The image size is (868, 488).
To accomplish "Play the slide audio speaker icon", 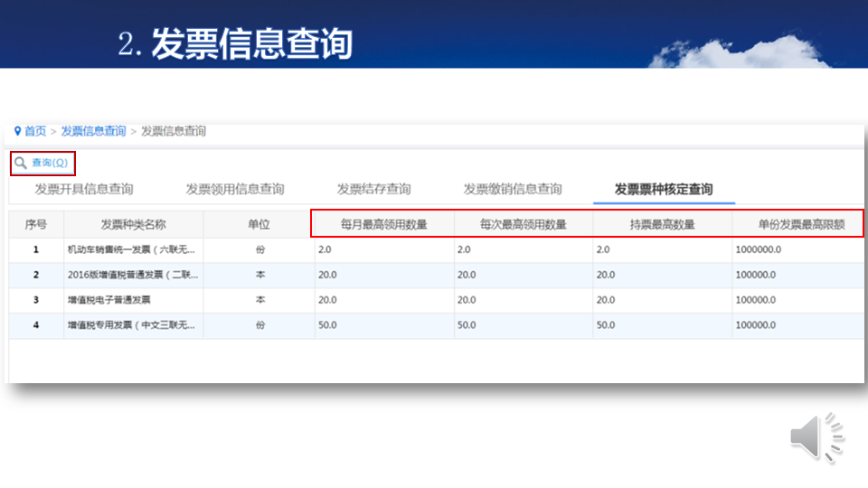I will click(816, 437).
